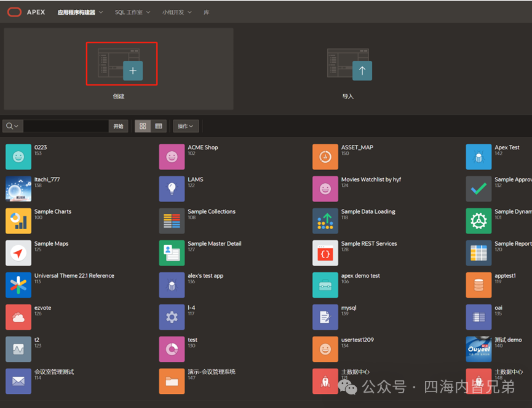Screen dimensions: 532x408
Task: Open the Sample Data Loading icon
Action: pyautogui.click(x=325, y=221)
